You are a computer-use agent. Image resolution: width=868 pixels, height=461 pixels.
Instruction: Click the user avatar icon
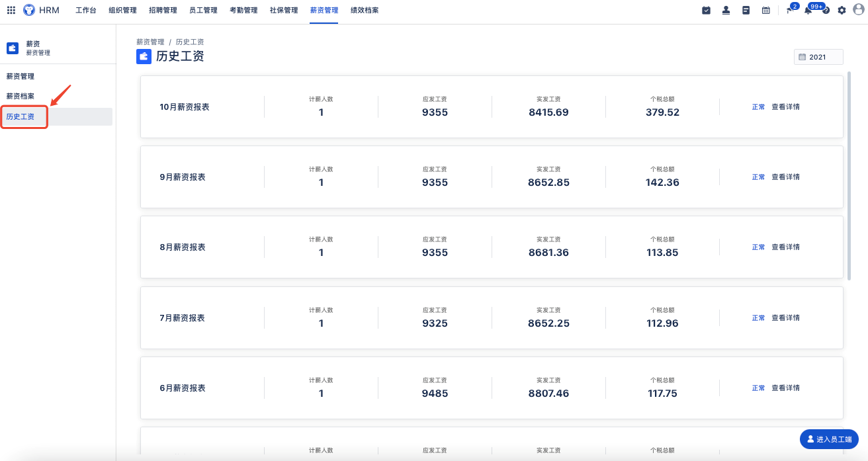point(859,9)
